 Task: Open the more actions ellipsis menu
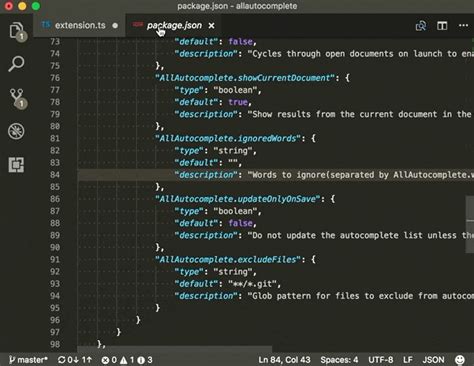pyautogui.click(x=463, y=26)
